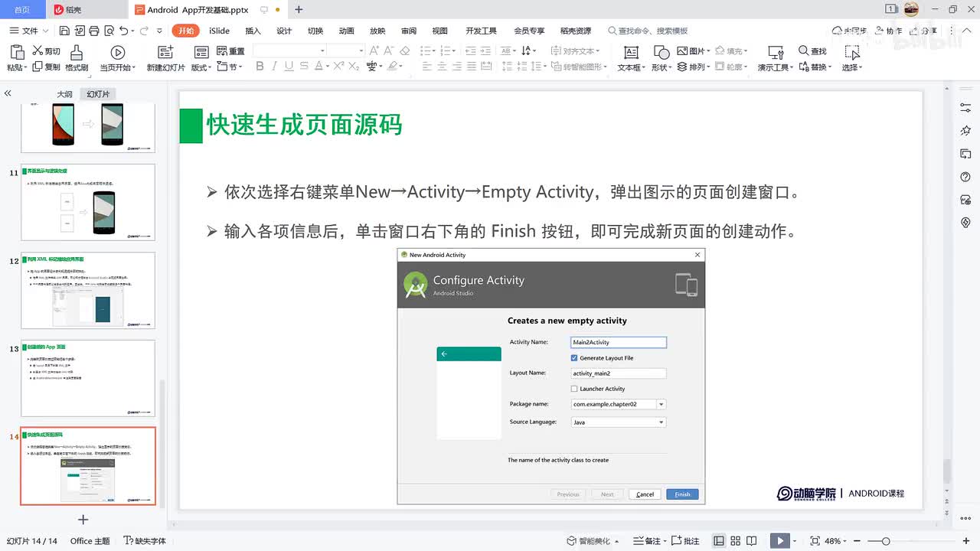Viewport: 980px width, 551px height.
Task: Click the Decrease Font Size icon
Action: click(389, 51)
